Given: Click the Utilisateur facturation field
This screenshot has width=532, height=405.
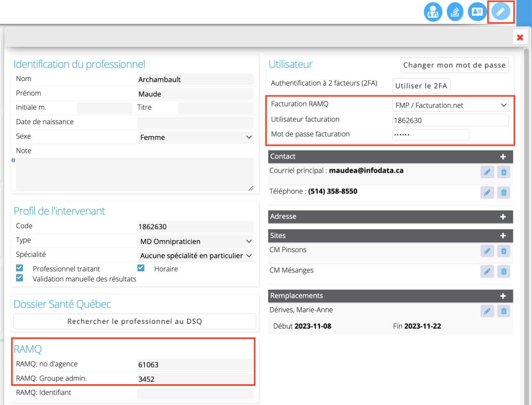Looking at the screenshot, I should click(x=450, y=120).
